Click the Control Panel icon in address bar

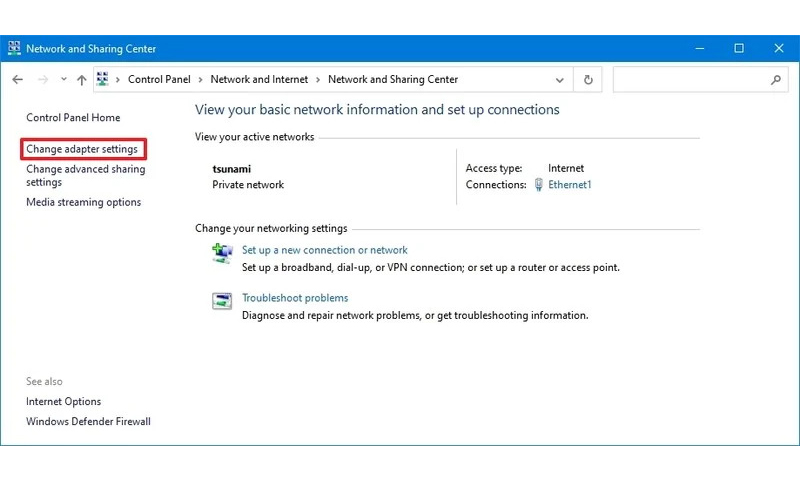point(103,79)
